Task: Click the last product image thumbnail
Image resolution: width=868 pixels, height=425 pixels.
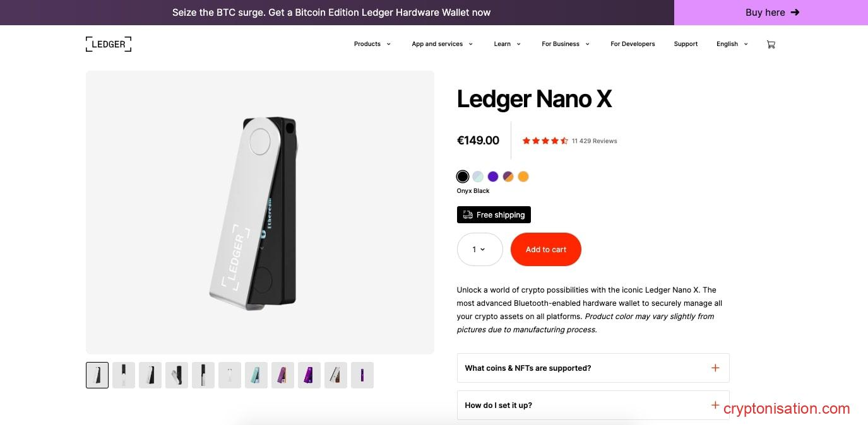Action: click(362, 375)
